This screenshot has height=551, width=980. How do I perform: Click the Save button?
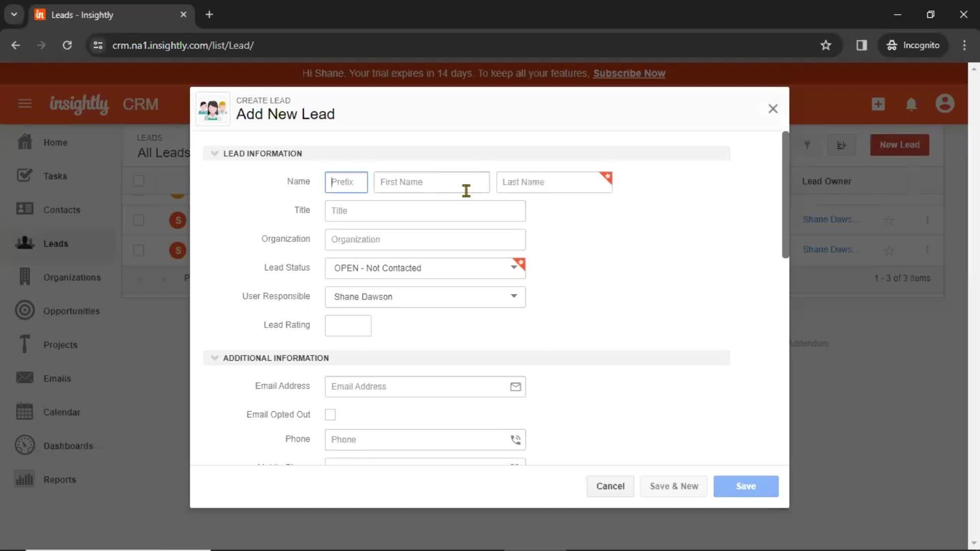click(745, 486)
